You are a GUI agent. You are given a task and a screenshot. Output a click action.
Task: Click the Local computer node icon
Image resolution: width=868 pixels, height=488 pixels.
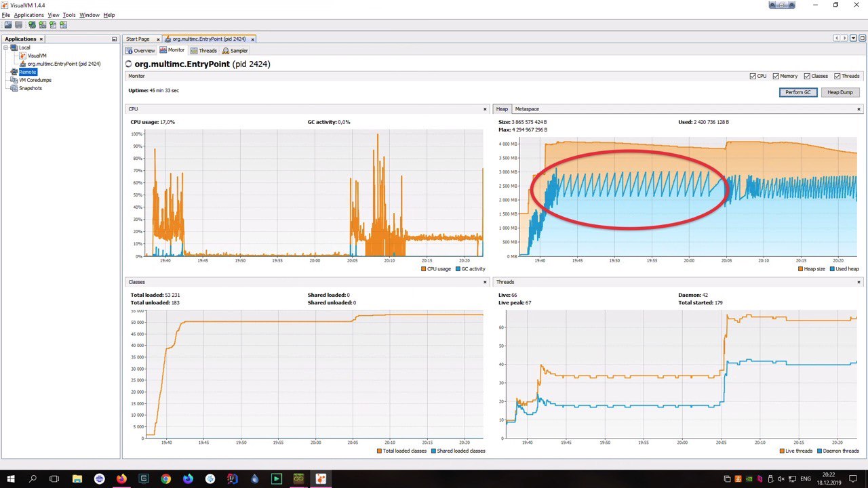point(14,47)
